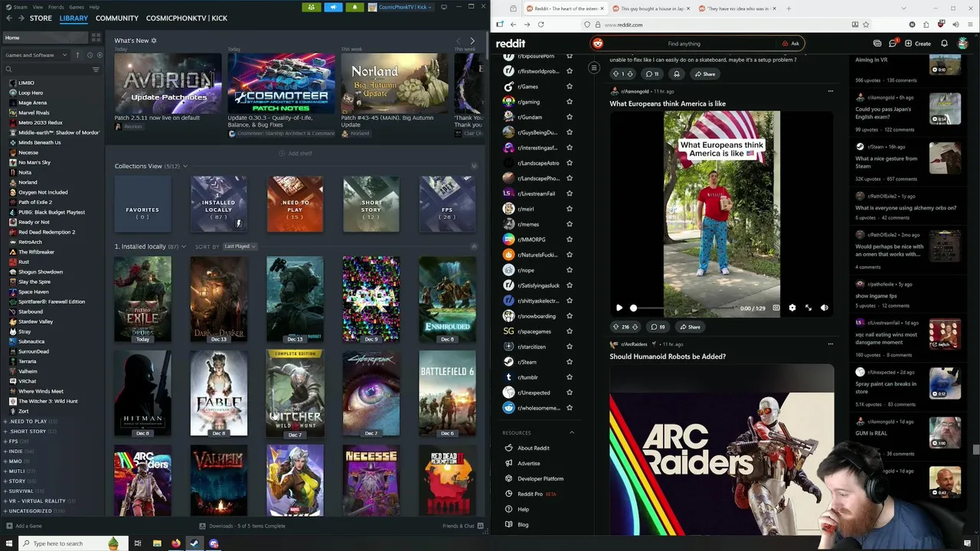Play the What Europeans think America video

click(x=619, y=308)
